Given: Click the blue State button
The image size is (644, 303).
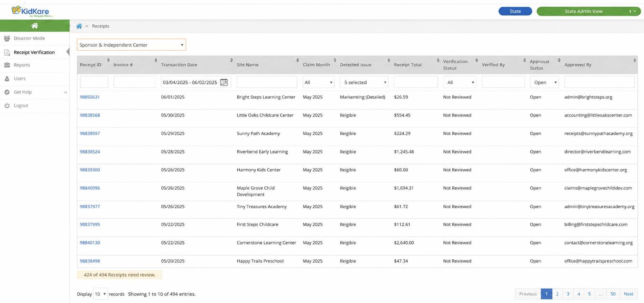Looking at the screenshot, I should point(515,11).
